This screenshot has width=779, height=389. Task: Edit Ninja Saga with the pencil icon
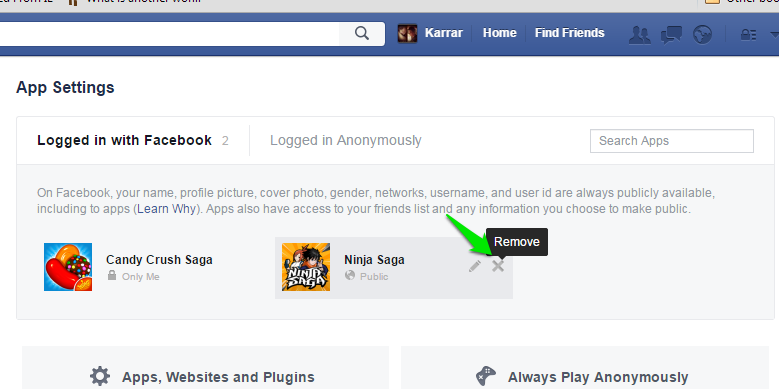pos(475,266)
